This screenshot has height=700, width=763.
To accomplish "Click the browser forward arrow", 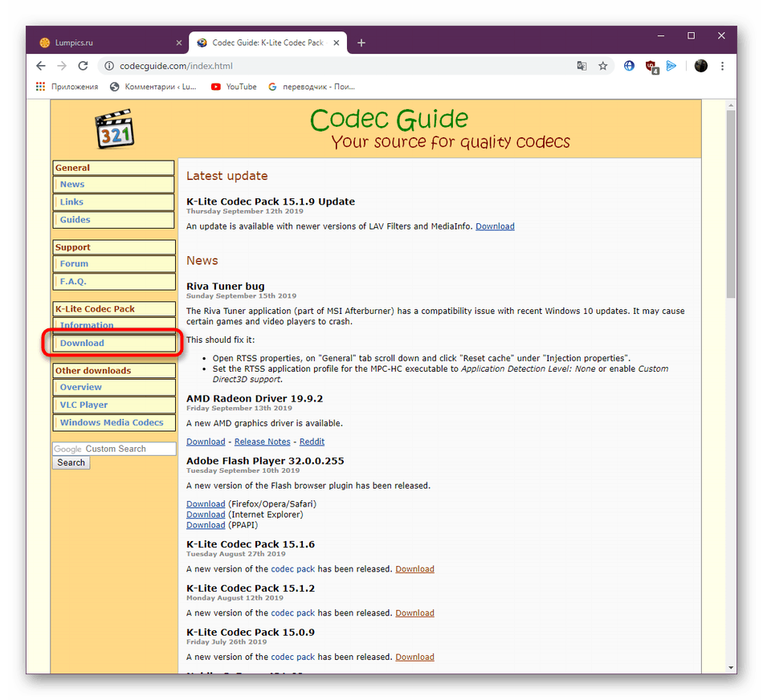I will coord(62,66).
